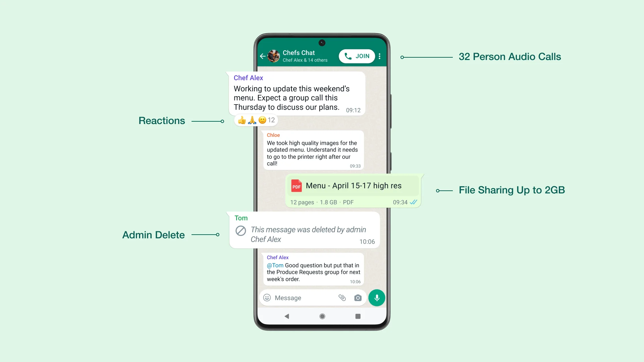Open the more options menu
This screenshot has height=362, width=644.
(x=379, y=56)
